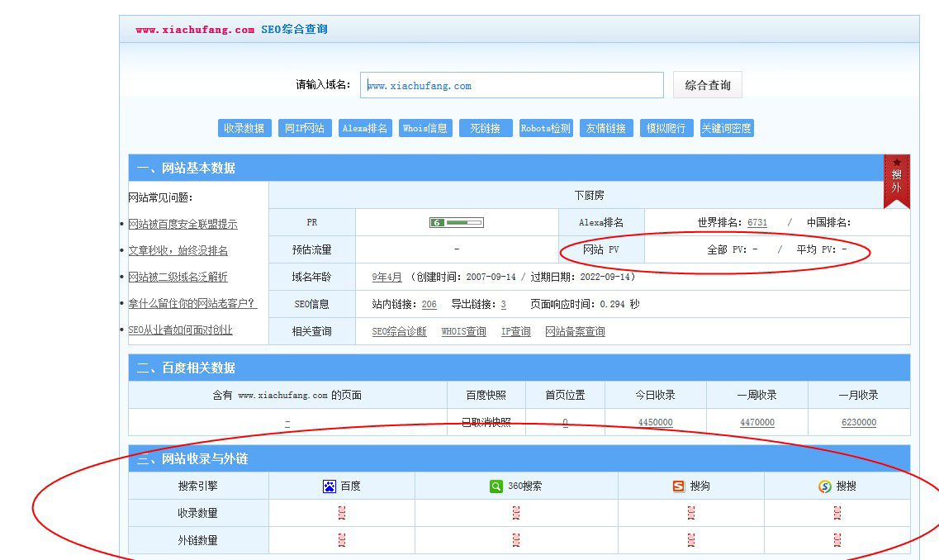Screen dimensions: 939x560
Task: Open the 关键词密度 tab
Action: coord(727,128)
